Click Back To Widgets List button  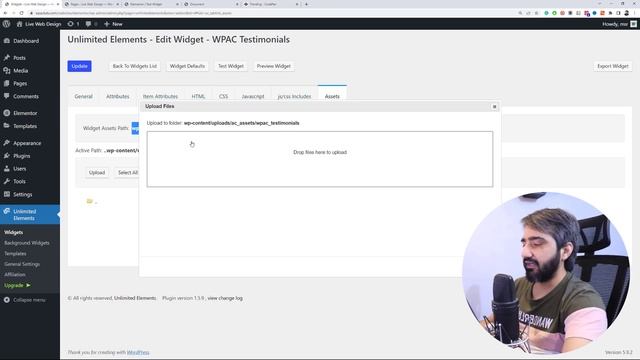(x=135, y=66)
